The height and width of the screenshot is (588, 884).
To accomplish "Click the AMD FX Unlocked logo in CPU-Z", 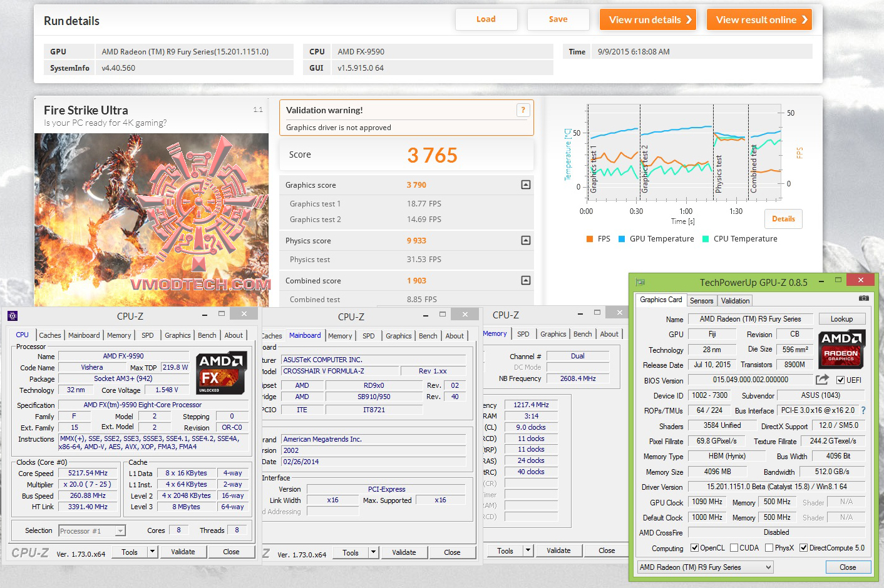I will (x=220, y=373).
